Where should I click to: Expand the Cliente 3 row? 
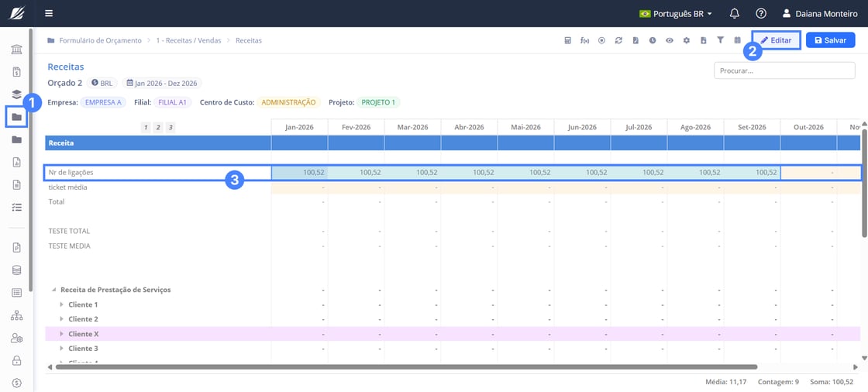62,349
